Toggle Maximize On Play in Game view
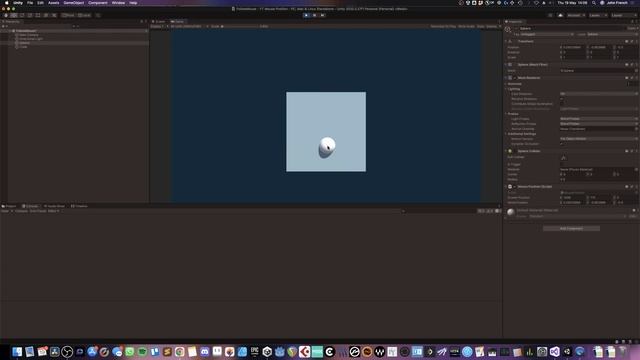This screenshot has height=360, width=640. point(443,27)
